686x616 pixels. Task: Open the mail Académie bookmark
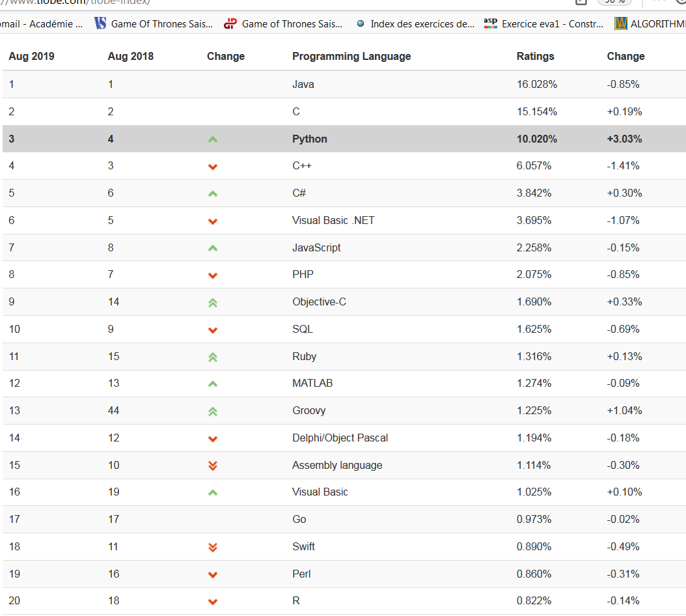coord(41,23)
